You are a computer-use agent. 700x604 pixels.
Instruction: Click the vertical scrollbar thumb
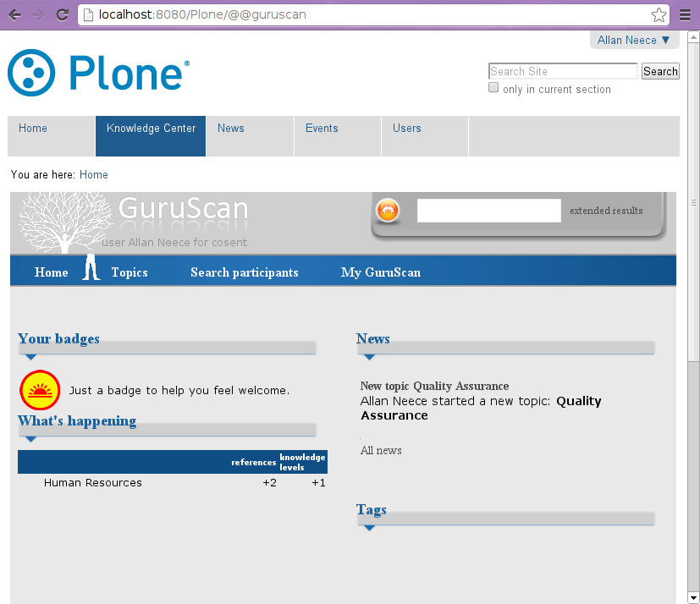point(693,203)
